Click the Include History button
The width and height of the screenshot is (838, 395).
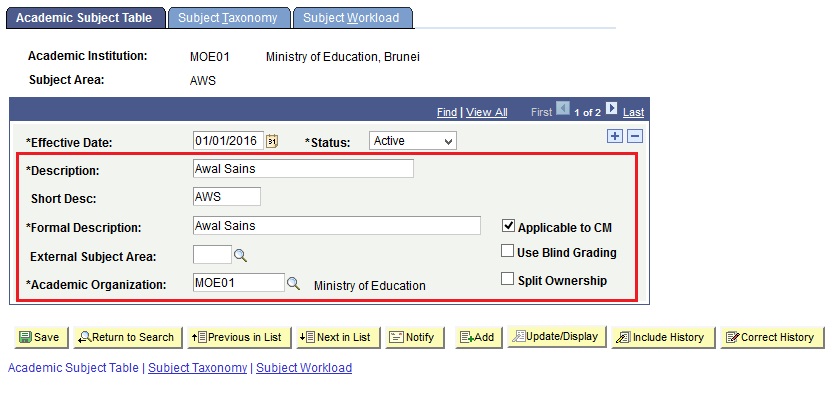tap(663, 337)
